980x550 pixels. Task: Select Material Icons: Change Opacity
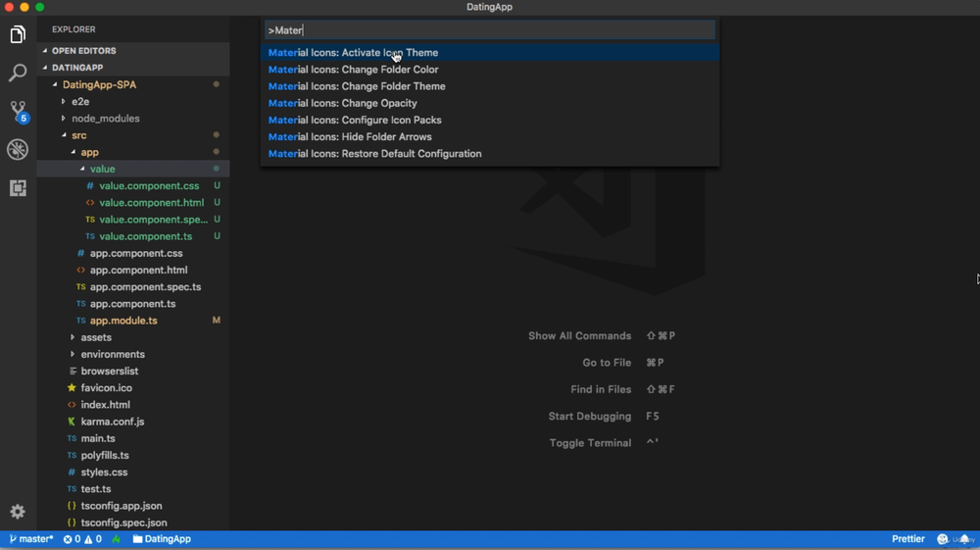pos(489,103)
